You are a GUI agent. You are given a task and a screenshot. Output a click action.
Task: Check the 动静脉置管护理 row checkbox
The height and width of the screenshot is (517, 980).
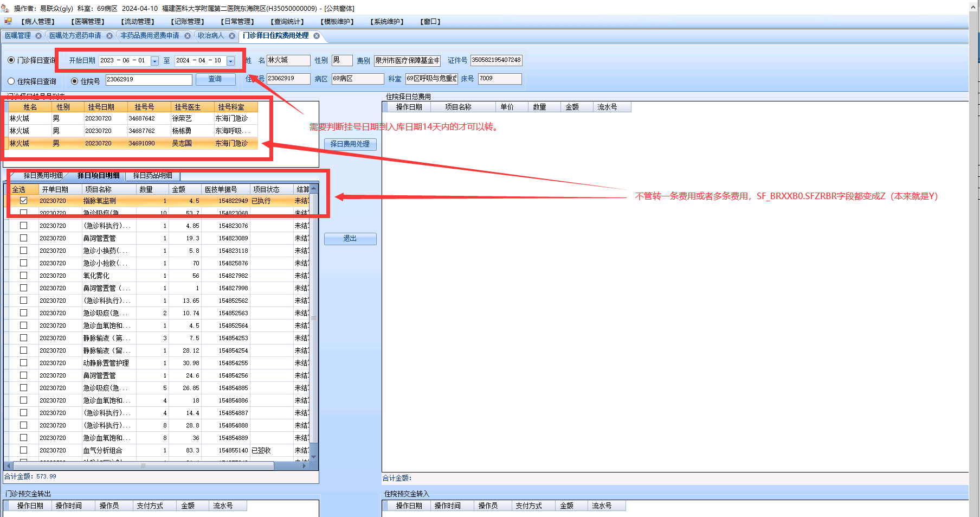[x=23, y=363]
